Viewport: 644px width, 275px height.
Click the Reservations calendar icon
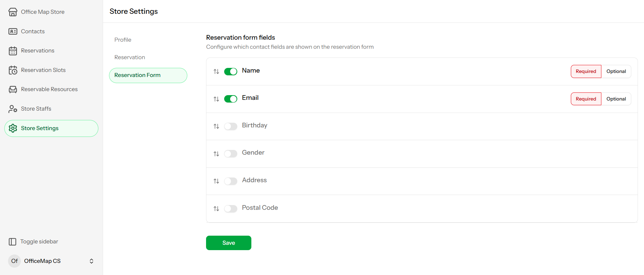(x=13, y=51)
